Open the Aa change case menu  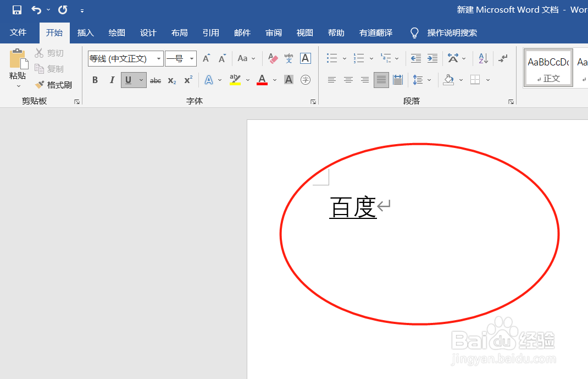pyautogui.click(x=246, y=58)
